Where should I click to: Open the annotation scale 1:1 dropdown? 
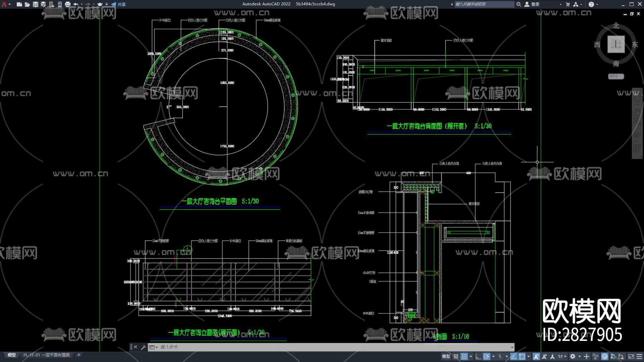562,356
